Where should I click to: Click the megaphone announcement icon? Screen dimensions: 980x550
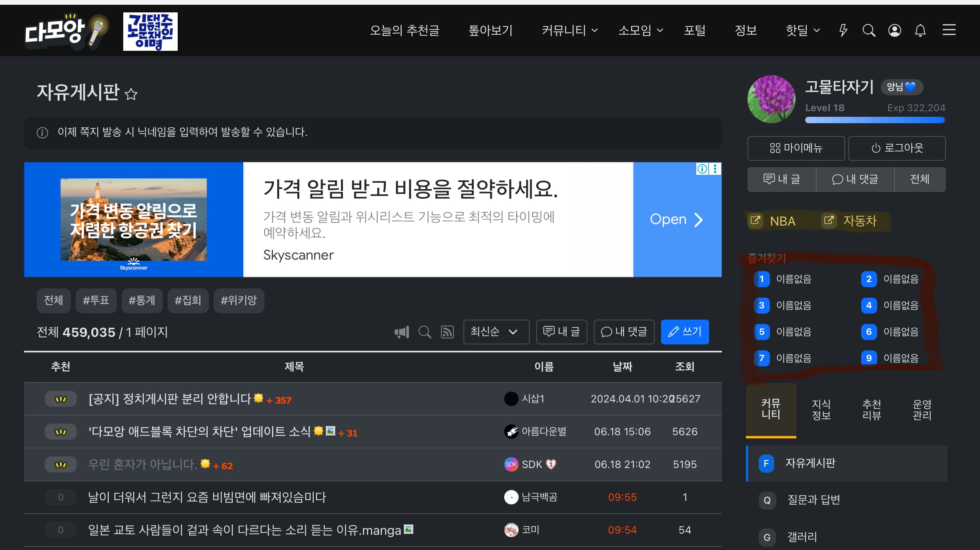point(402,332)
